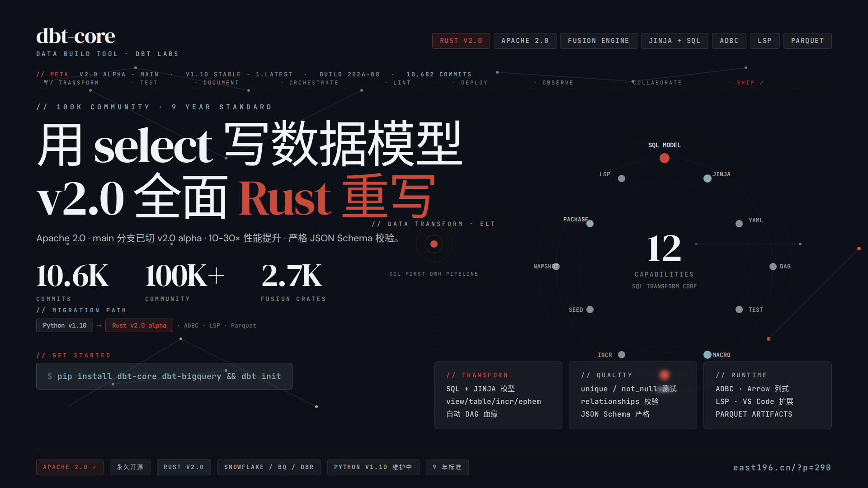Click the BUILD 2026-08 meta text
868x488 pixels.
pyautogui.click(x=349, y=75)
